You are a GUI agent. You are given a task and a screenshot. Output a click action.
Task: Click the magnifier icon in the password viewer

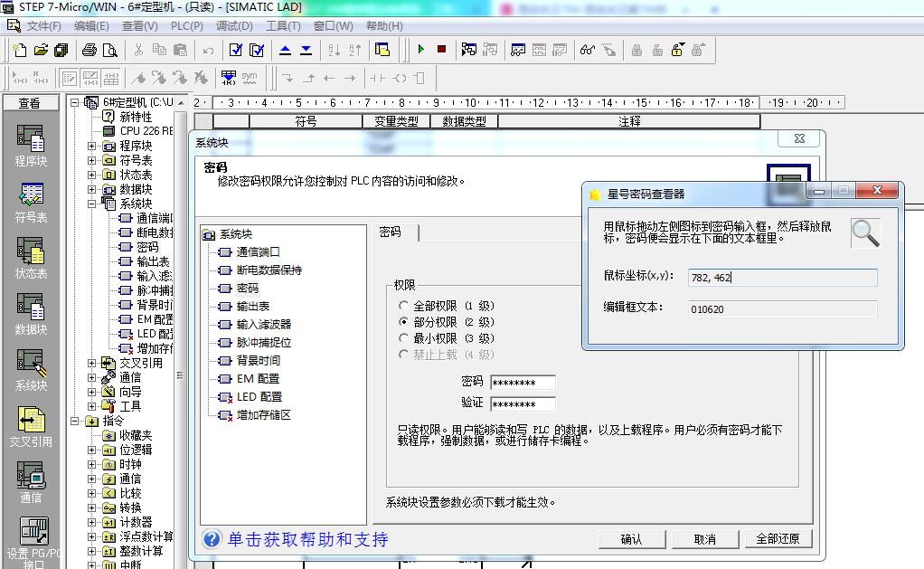point(865,232)
